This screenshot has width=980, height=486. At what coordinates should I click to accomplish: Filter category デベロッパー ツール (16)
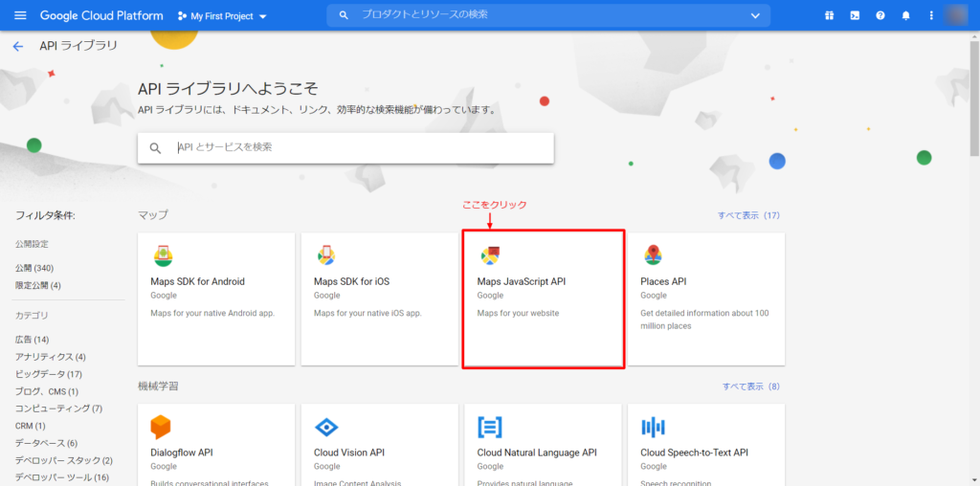(x=62, y=478)
